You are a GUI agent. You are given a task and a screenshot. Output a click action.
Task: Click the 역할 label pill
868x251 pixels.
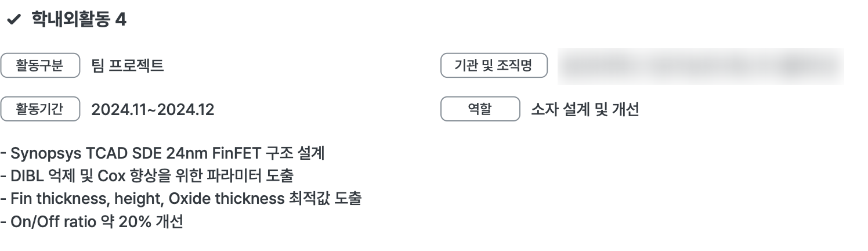click(x=480, y=109)
